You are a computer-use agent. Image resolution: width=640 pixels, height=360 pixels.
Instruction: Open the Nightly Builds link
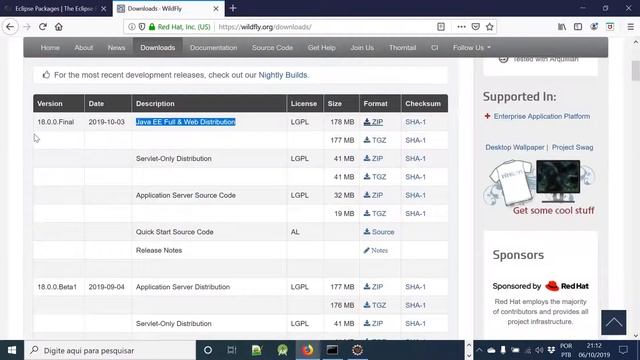click(283, 75)
